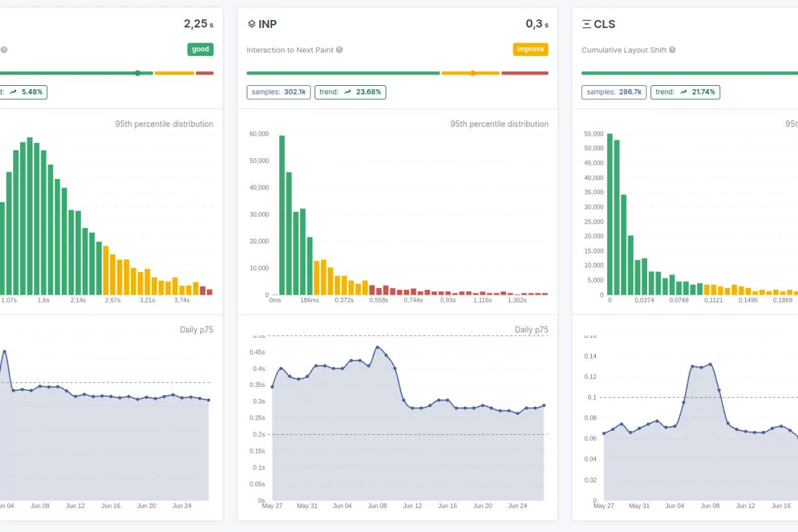
Task: Click the green marker on the leftmost threshold bar
Action: point(138,73)
